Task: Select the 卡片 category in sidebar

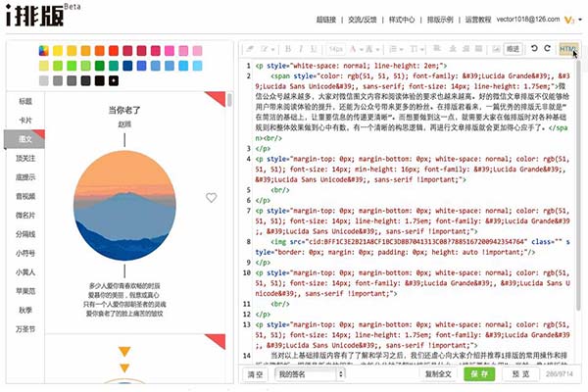Action: pos(25,122)
